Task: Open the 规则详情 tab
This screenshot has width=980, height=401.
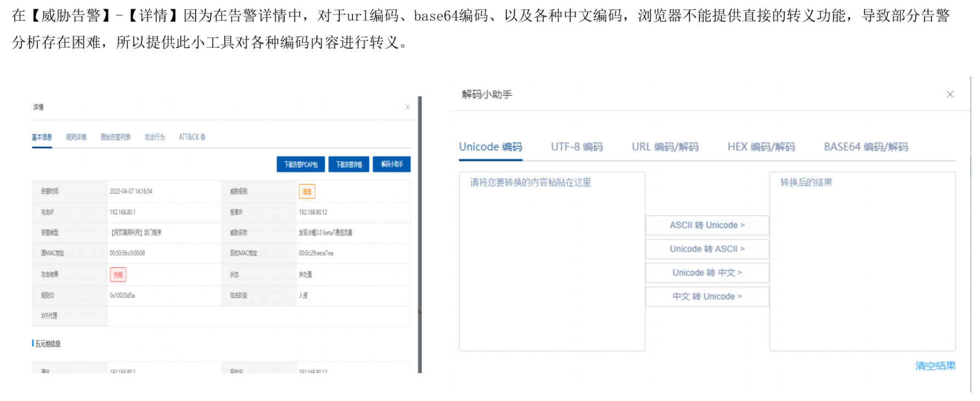Action: (x=76, y=137)
